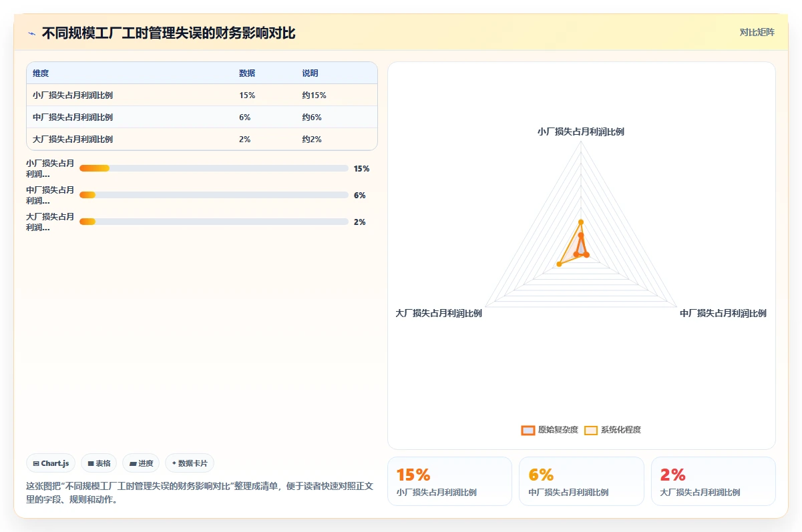Viewport: 802px width, 532px height.
Task: Open the 2% 大厂 data card
Action: coord(713,481)
